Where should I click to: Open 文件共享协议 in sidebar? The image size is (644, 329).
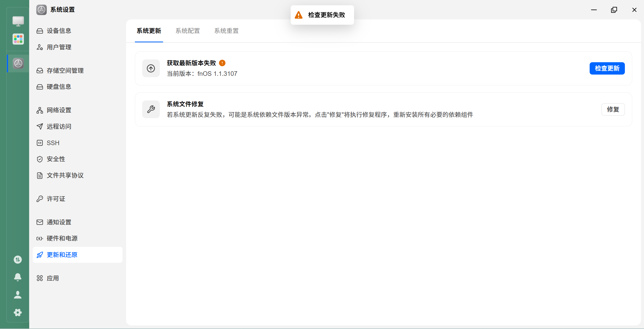pos(78,176)
